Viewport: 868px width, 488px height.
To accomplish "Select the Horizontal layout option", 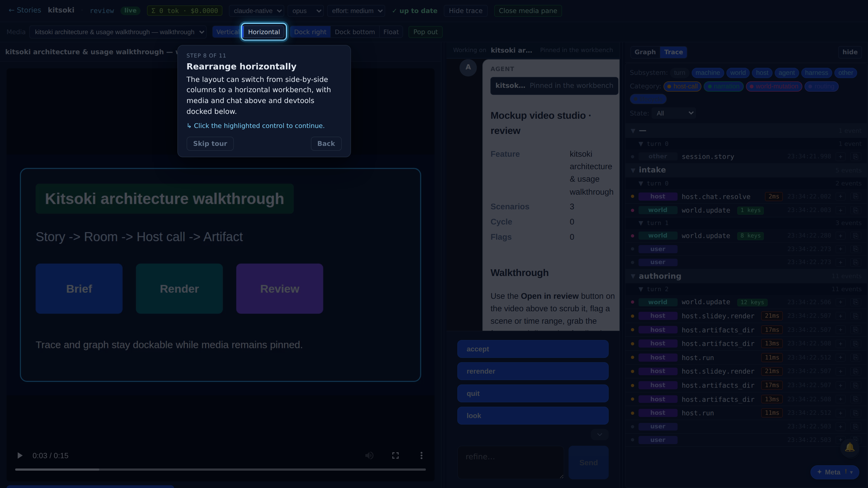I will 264,32.
